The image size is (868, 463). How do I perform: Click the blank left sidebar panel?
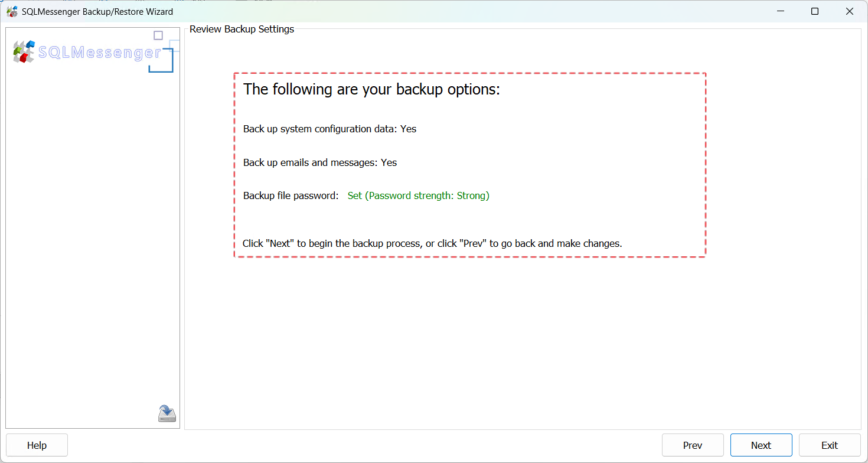[93, 248]
